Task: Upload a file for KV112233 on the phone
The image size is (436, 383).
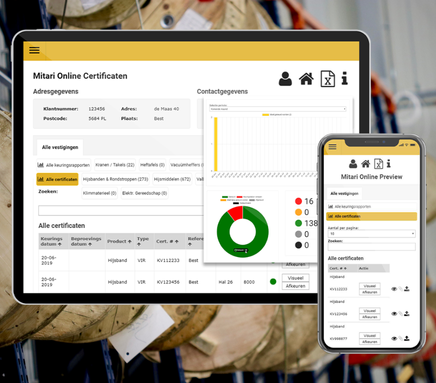Action: tap(407, 289)
